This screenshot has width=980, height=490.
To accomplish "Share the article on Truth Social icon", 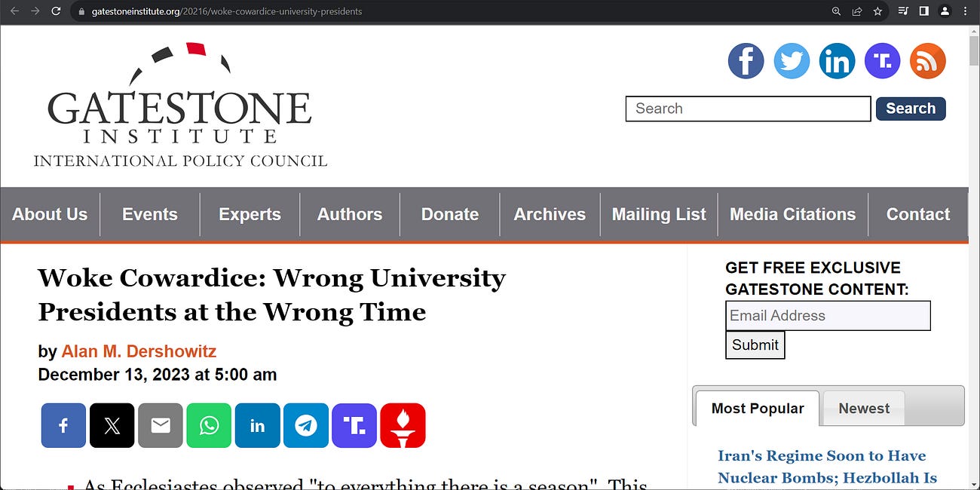I will [x=354, y=425].
